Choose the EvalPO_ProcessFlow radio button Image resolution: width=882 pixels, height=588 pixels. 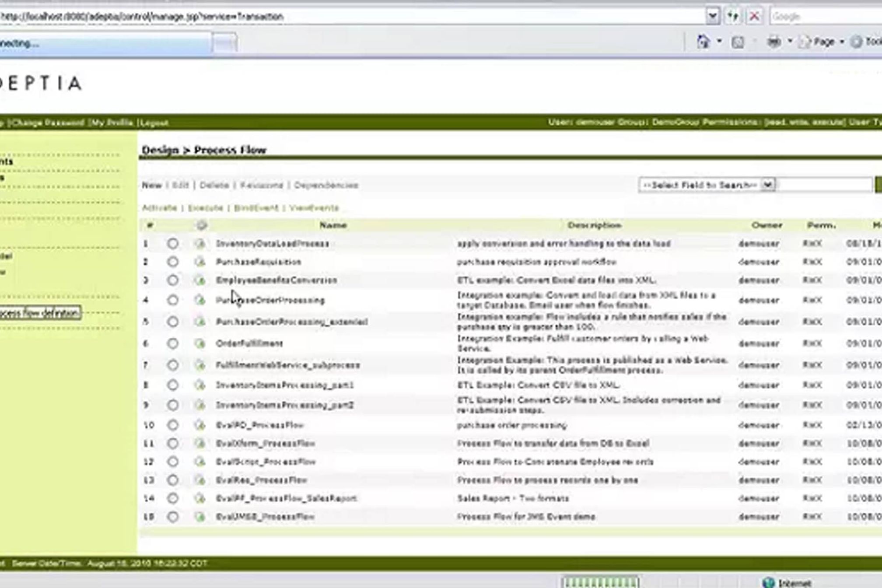173,425
